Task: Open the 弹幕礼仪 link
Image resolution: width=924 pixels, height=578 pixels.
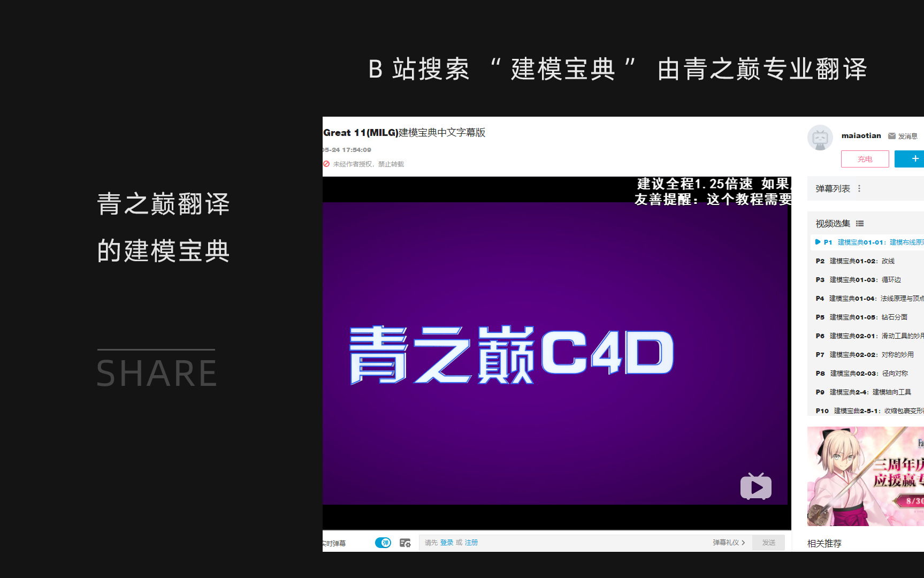Action: coord(729,543)
